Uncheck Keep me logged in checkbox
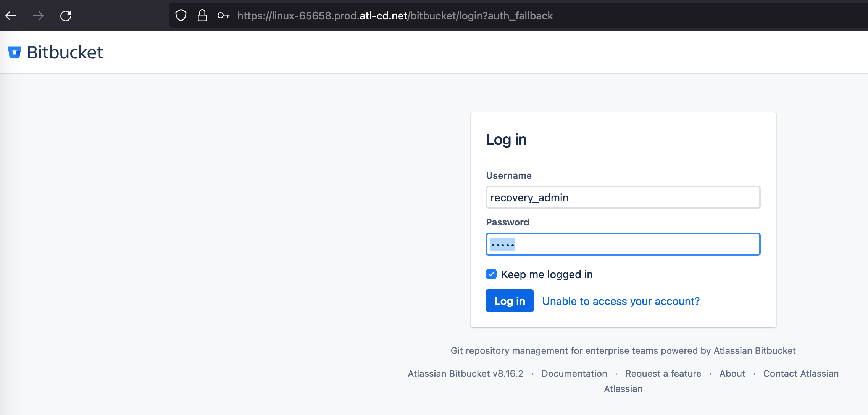868x415 pixels. coord(491,274)
